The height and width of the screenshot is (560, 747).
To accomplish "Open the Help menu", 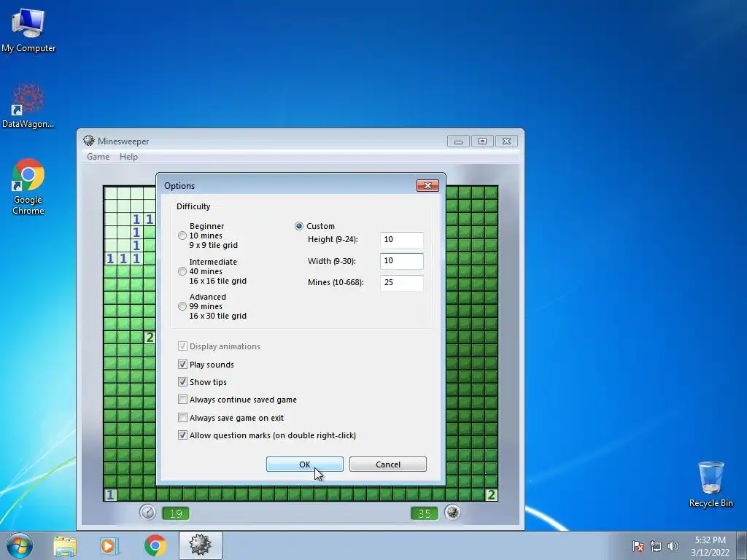I will pyautogui.click(x=128, y=157).
